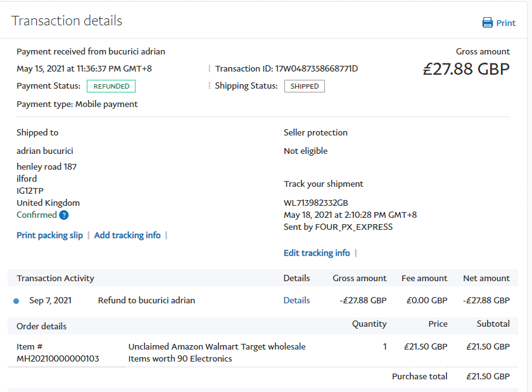This screenshot has width=532, height=392.
Task: Click the REFUNDED payment status badge
Action: pyautogui.click(x=111, y=86)
